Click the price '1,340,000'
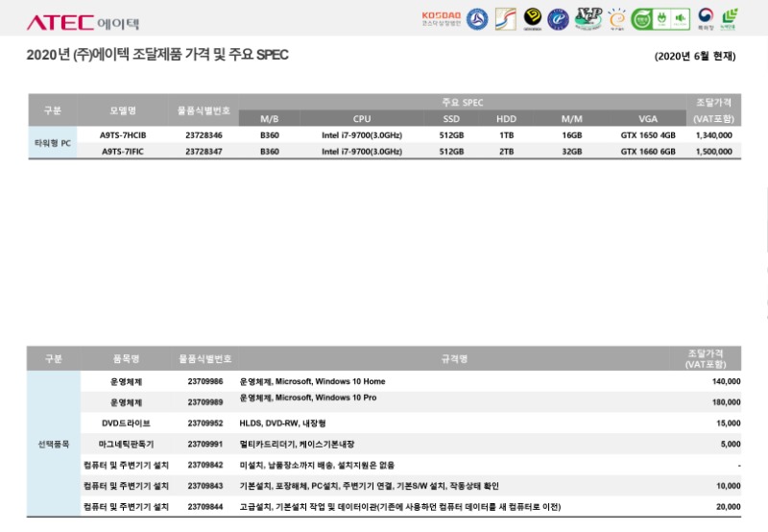This screenshot has width=768, height=532. (714, 135)
